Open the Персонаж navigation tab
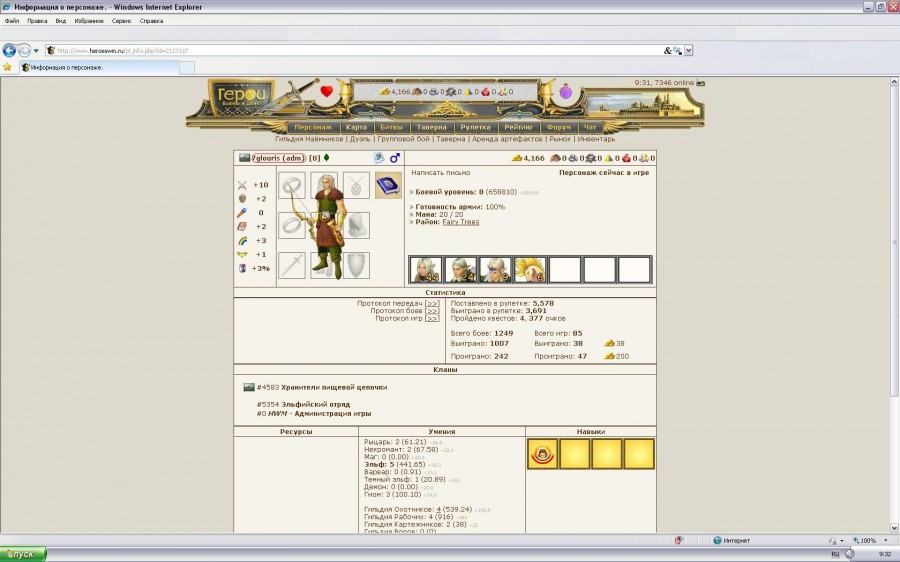Image resolution: width=900 pixels, height=562 pixels. (x=313, y=127)
